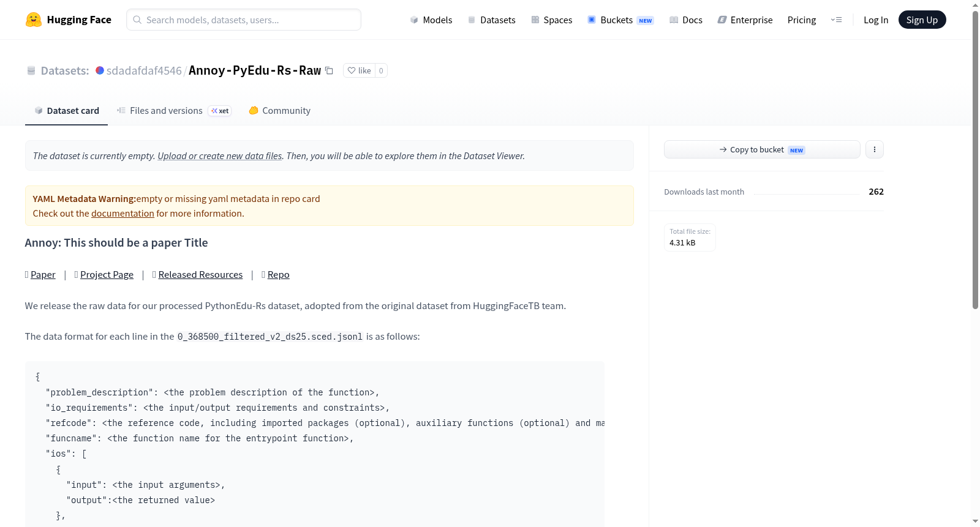Click the inline filename 0_368500_filtered_v2_ds25.sced.jsonl
The height and width of the screenshot is (527, 980).
pyautogui.click(x=270, y=337)
